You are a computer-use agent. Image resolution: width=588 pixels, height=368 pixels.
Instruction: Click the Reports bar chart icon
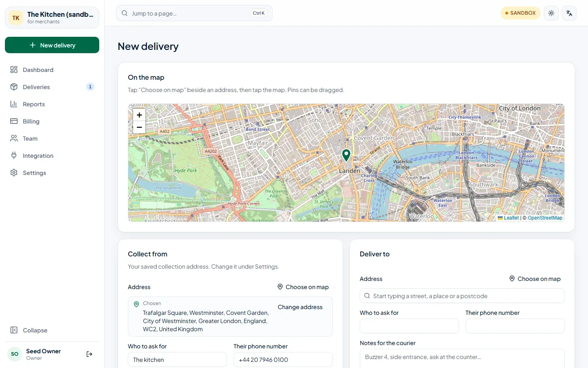tap(14, 104)
